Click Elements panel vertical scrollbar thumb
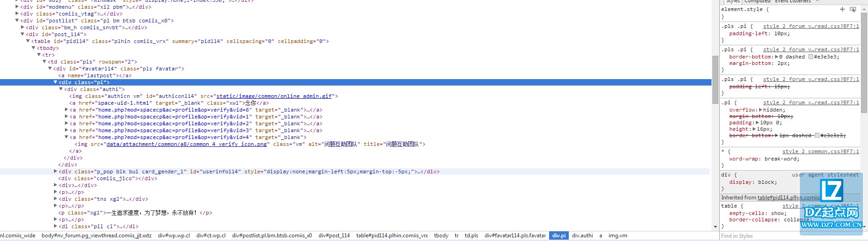 pos(715,80)
